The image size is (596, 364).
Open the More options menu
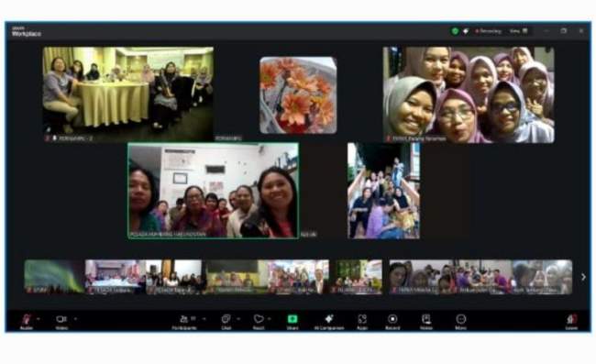click(460, 321)
